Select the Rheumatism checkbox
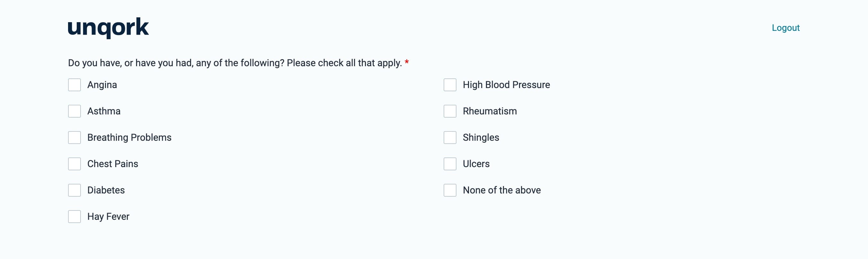Image resolution: width=868 pixels, height=259 pixels. (450, 111)
